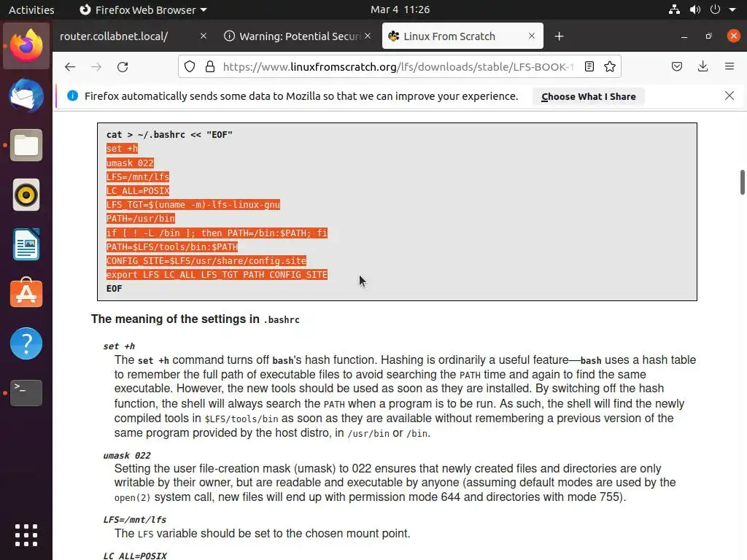Open the Firefox Web Browser app menu
Screen dimensions: 747x560
[143, 9]
